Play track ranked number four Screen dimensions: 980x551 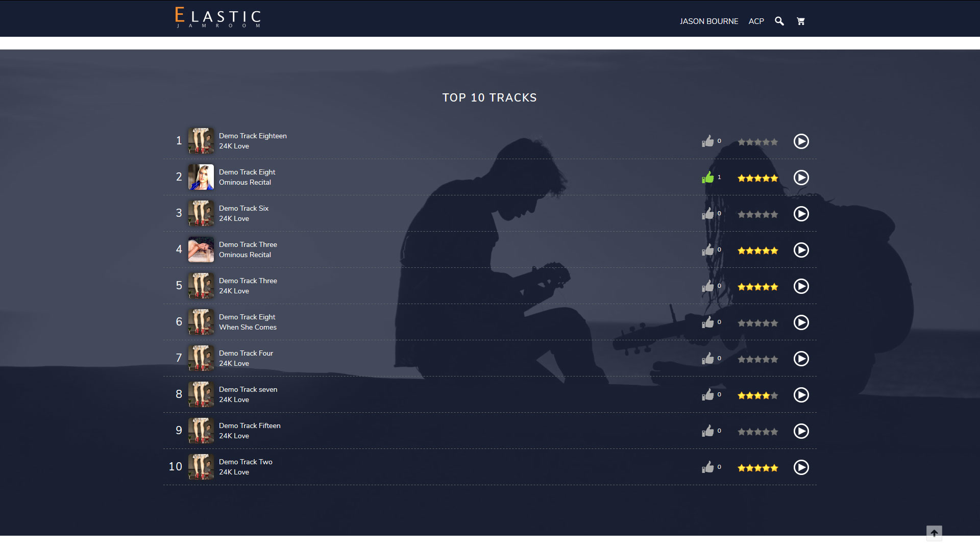click(801, 250)
